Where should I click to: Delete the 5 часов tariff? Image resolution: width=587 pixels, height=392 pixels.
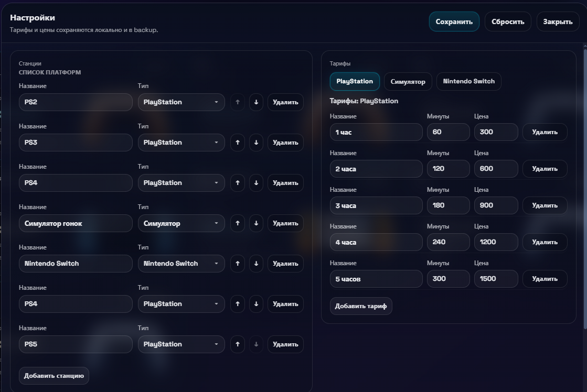tap(545, 279)
